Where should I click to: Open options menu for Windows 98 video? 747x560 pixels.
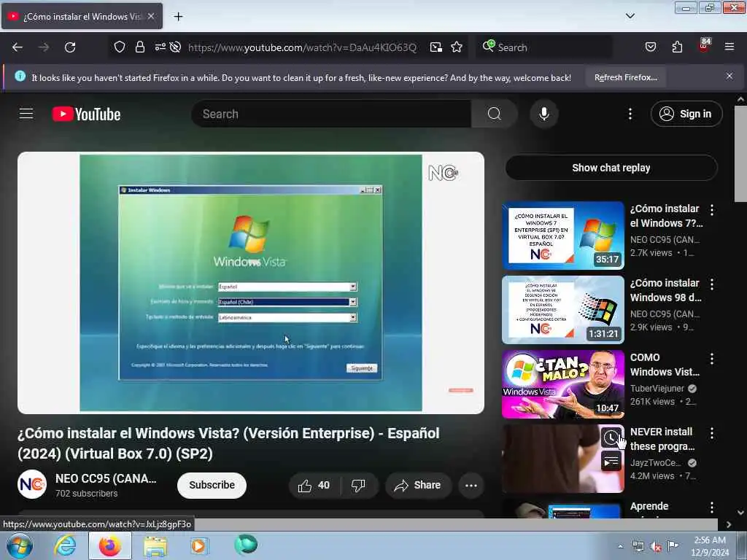click(x=712, y=284)
